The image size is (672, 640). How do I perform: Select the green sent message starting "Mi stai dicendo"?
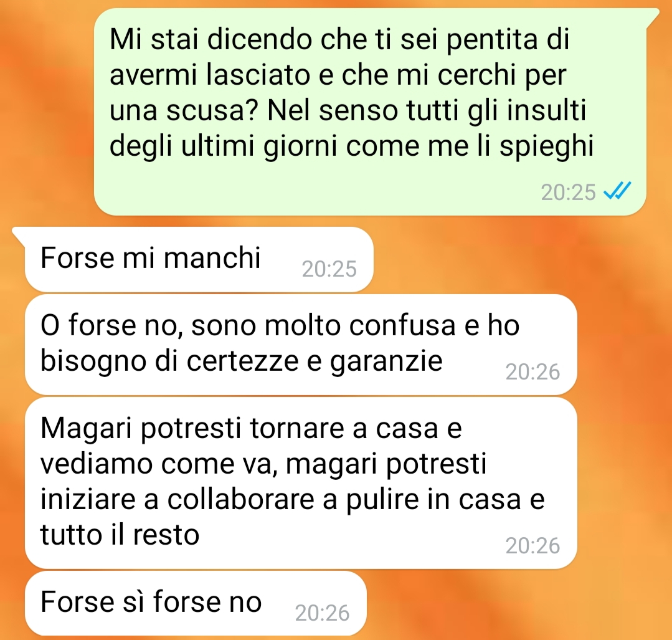371,112
